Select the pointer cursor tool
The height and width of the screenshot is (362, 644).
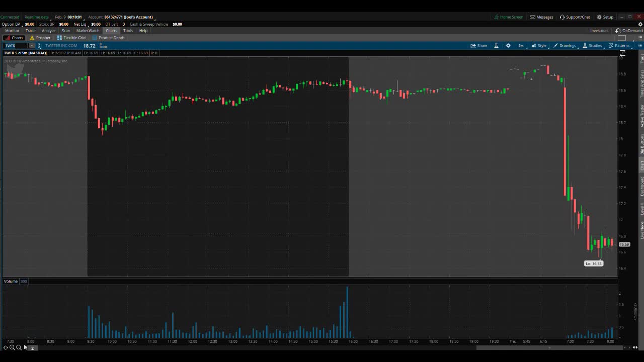(26, 347)
